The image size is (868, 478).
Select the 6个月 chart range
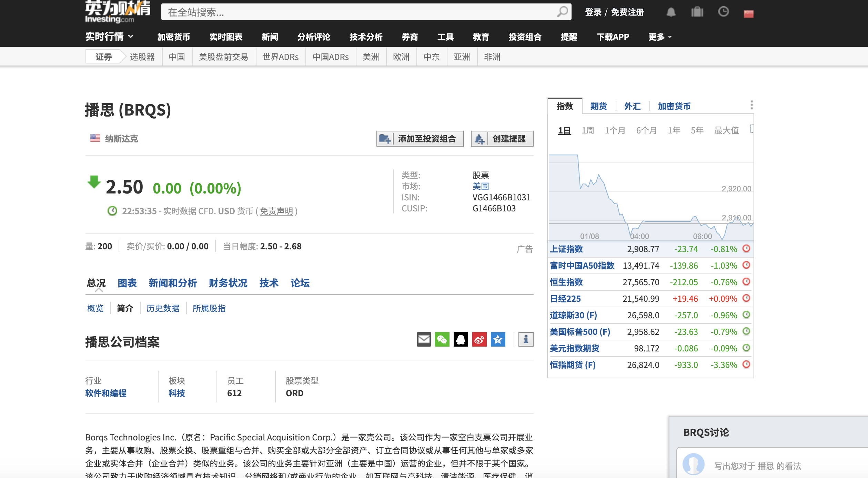point(646,130)
